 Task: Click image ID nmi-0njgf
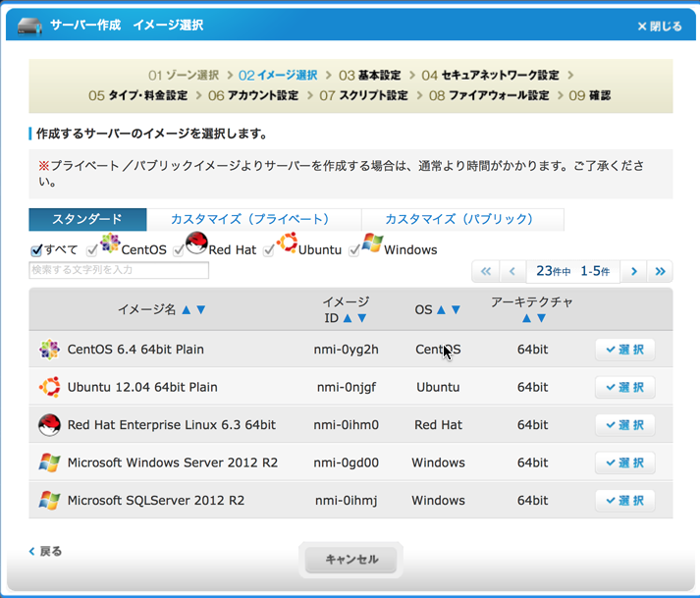point(346,387)
